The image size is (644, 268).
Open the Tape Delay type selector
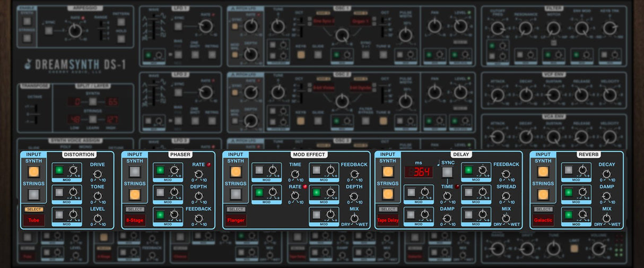(x=388, y=220)
